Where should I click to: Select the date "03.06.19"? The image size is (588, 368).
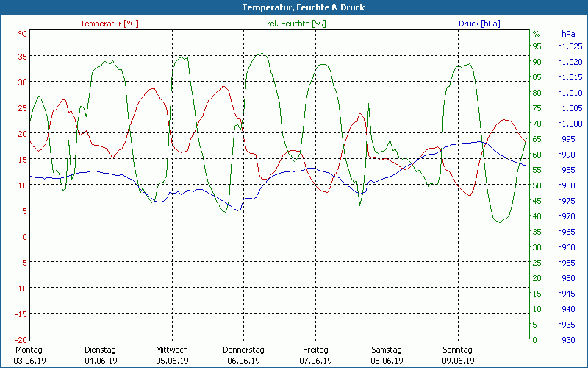point(29,361)
